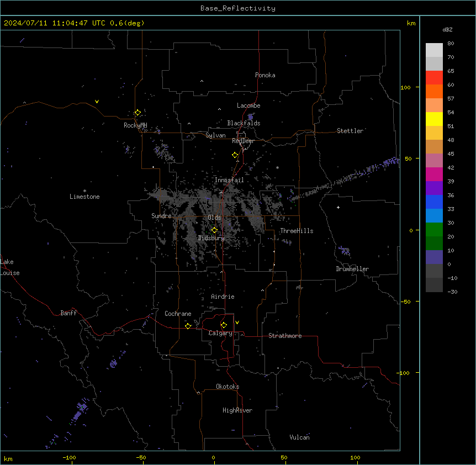
Task: Select the orange 60-57 dBZ legend swatch
Action: point(434,91)
